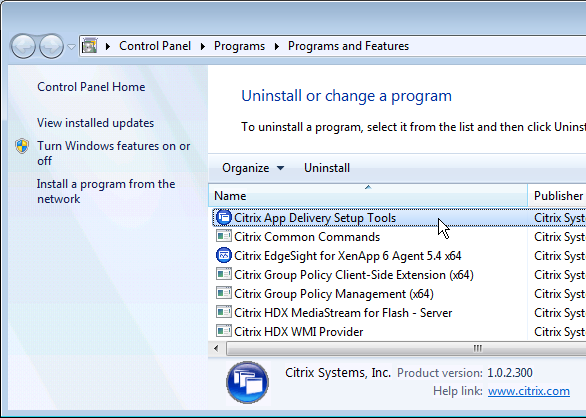Click the horizontal scrollbar left arrow
The image size is (586, 418).
coord(216,348)
